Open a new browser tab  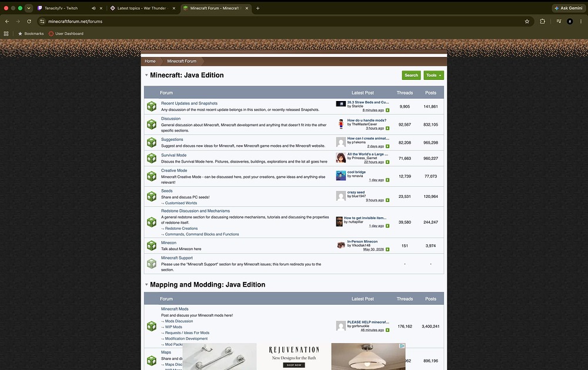[258, 8]
